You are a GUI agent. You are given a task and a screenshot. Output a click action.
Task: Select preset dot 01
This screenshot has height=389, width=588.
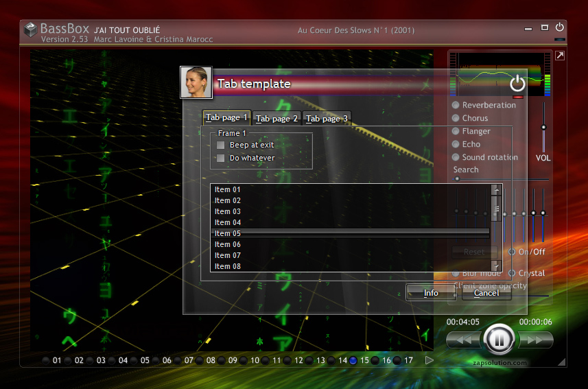coord(46,360)
